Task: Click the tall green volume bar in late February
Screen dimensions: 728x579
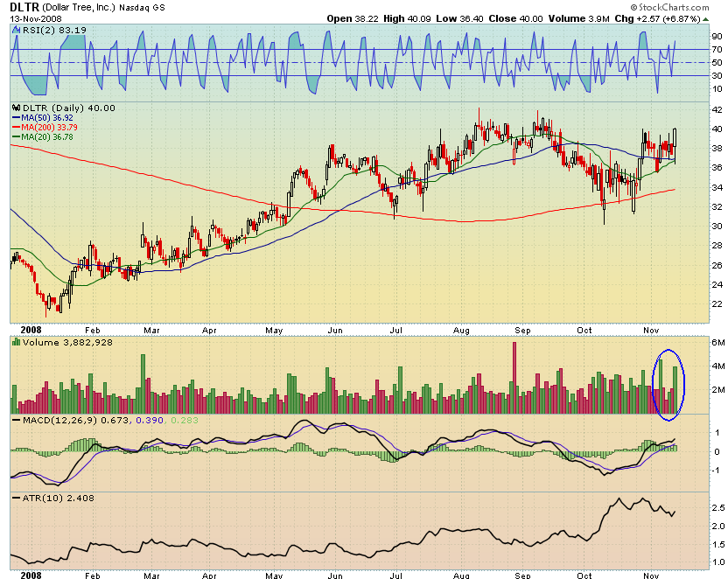Action: (143, 384)
